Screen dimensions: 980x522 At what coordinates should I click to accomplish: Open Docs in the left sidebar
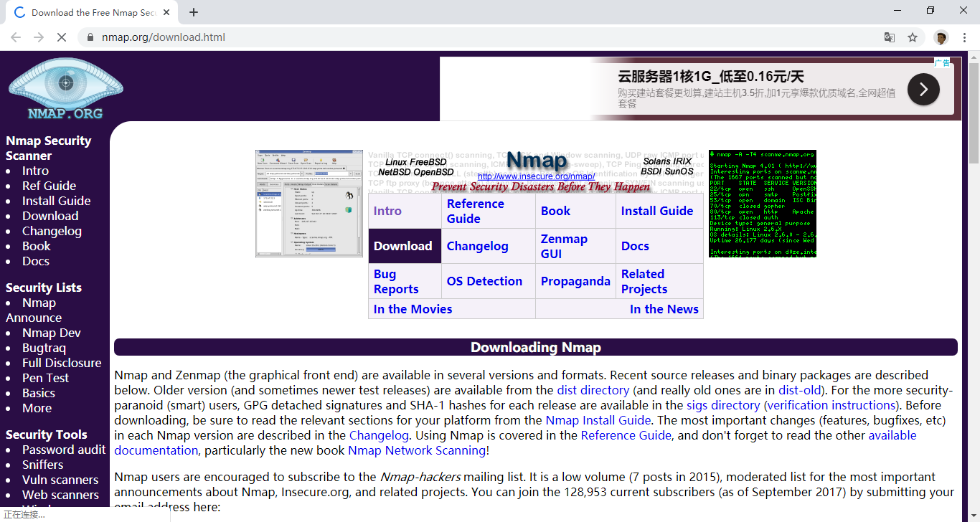click(x=36, y=261)
